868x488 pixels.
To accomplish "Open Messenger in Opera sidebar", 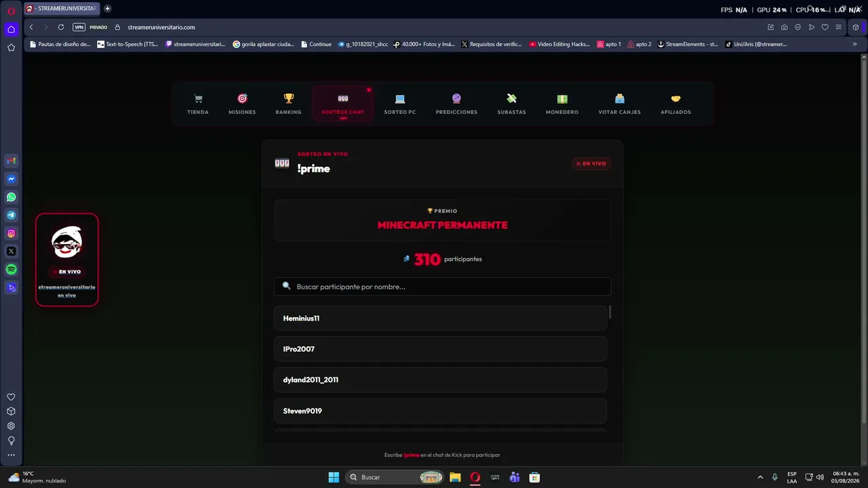I will [11, 179].
